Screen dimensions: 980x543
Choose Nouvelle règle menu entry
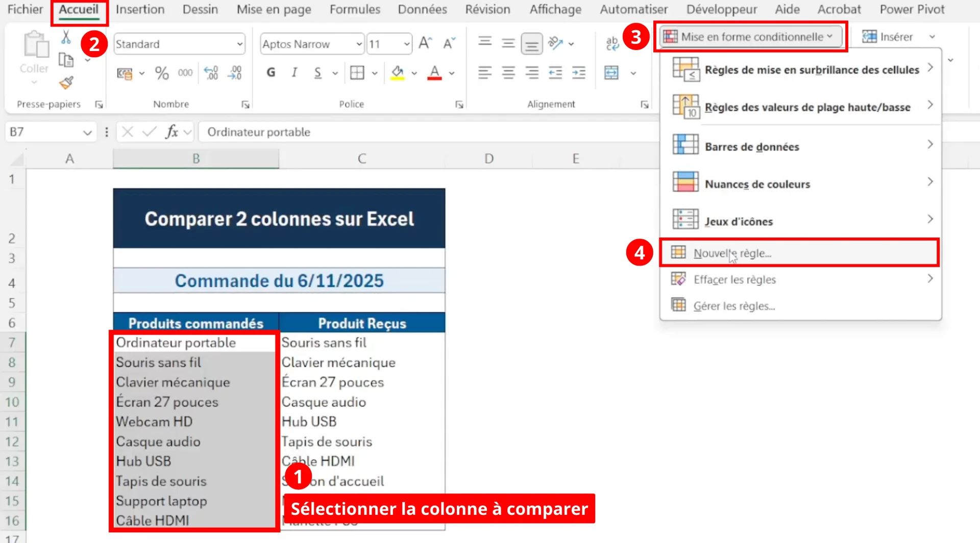(799, 252)
